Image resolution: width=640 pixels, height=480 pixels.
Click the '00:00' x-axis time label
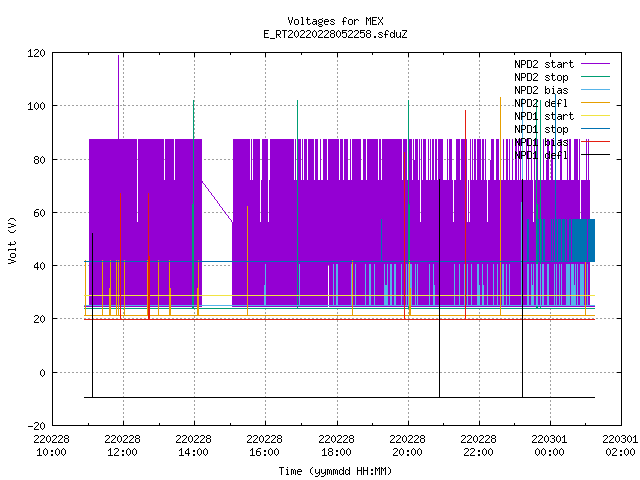click(x=549, y=452)
